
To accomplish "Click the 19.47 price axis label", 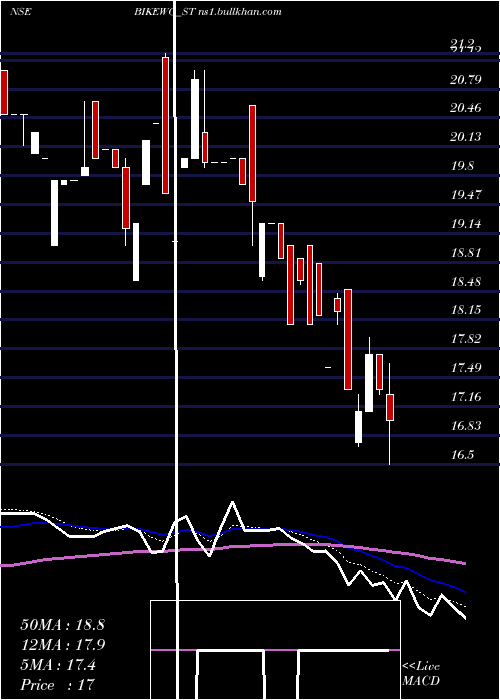I will pyautogui.click(x=466, y=195).
